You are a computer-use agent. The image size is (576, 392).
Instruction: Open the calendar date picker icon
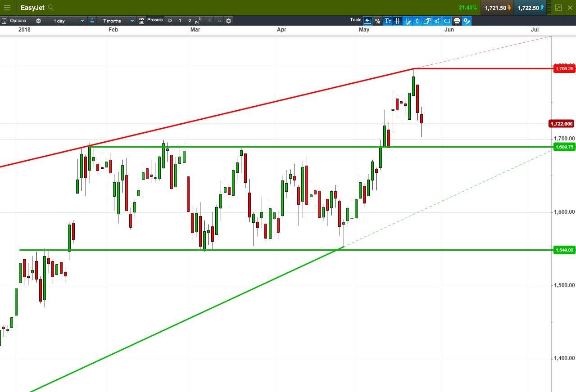(x=141, y=21)
